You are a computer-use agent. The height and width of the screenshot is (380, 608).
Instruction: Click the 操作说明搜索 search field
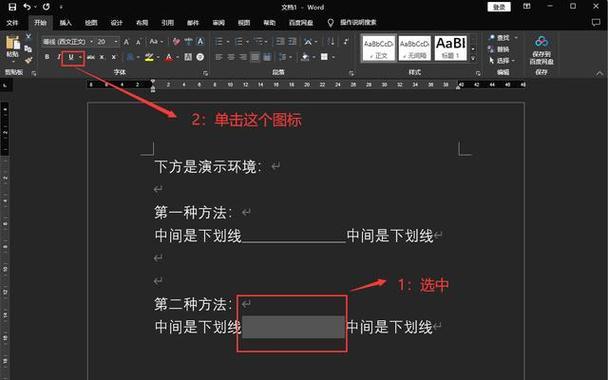(358, 22)
